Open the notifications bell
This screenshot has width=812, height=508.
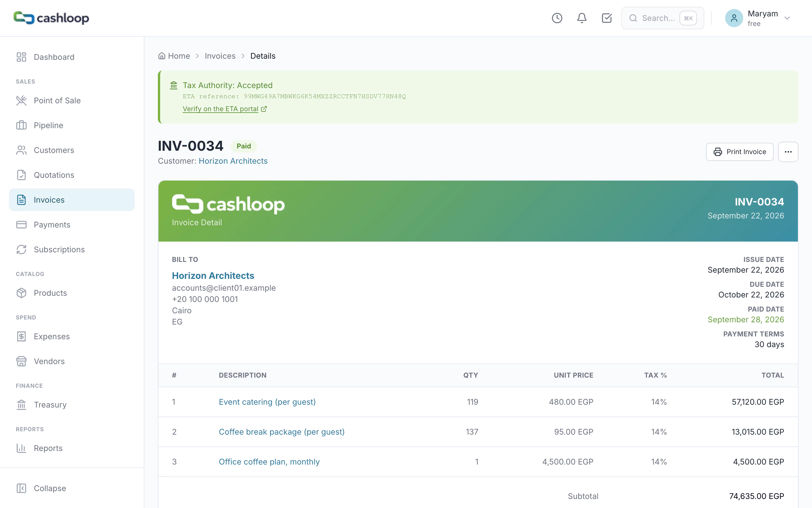(x=582, y=18)
